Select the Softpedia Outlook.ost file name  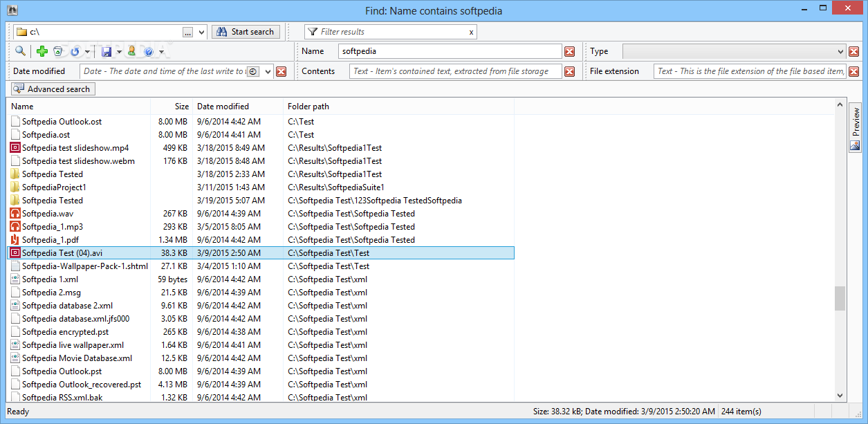(x=62, y=122)
